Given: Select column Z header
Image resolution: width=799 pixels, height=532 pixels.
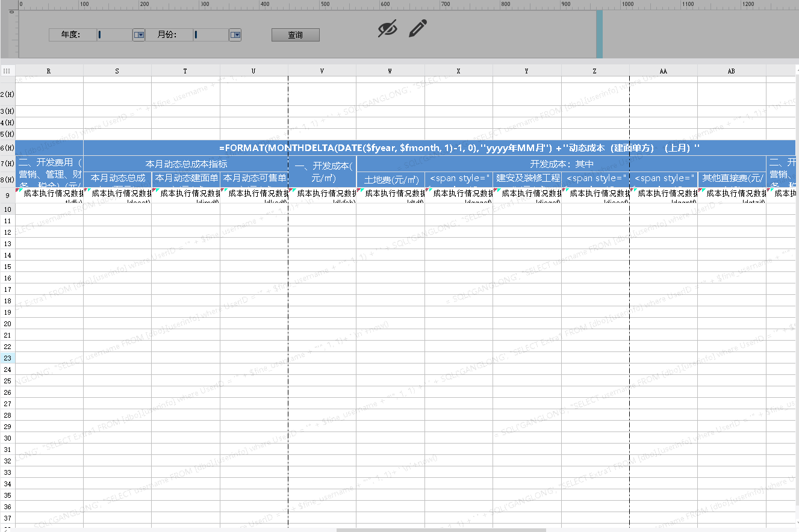Looking at the screenshot, I should click(x=595, y=71).
